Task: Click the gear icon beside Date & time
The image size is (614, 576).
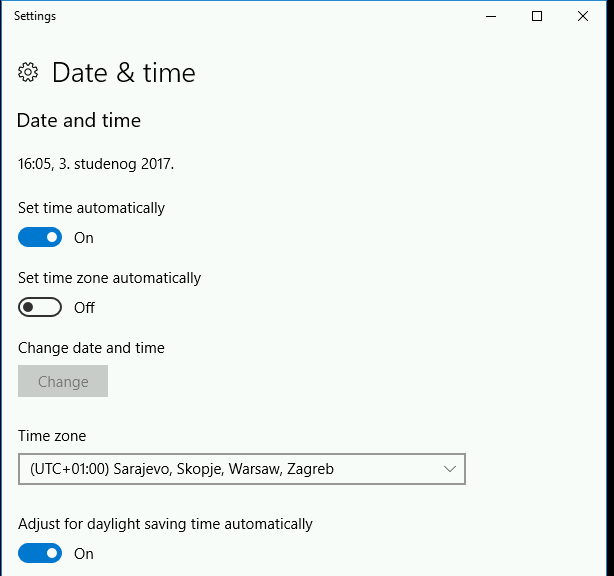Action: pos(28,72)
